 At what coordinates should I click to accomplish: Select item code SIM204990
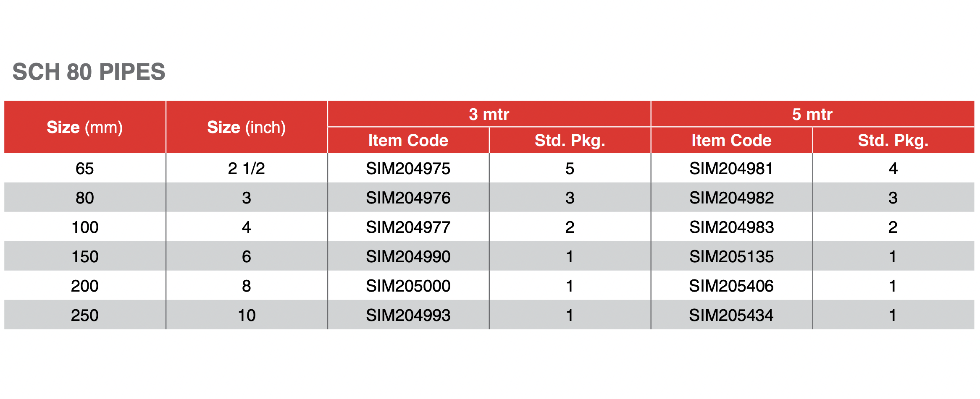coord(408,257)
